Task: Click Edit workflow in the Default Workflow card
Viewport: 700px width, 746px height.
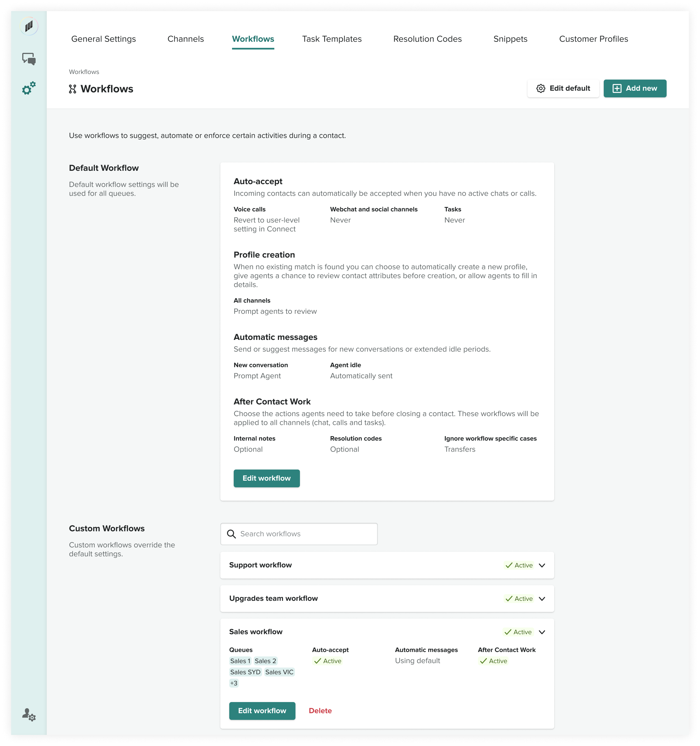Action: 267,478
